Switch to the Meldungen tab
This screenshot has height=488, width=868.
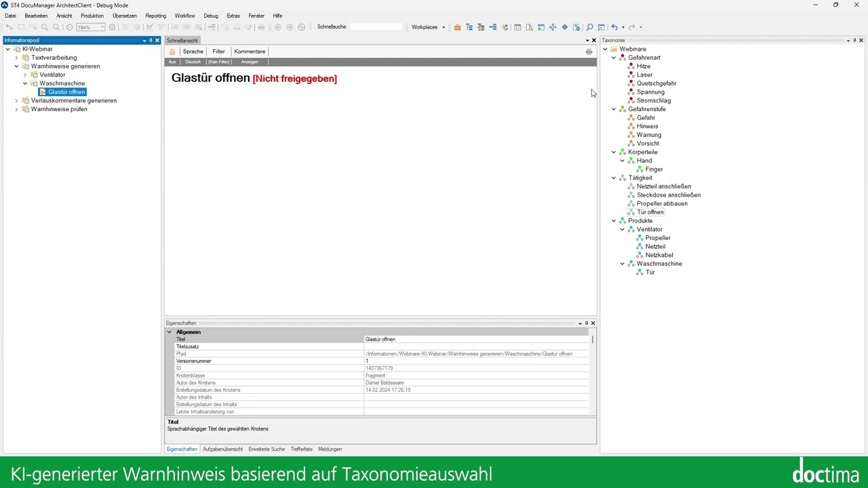[330, 449]
